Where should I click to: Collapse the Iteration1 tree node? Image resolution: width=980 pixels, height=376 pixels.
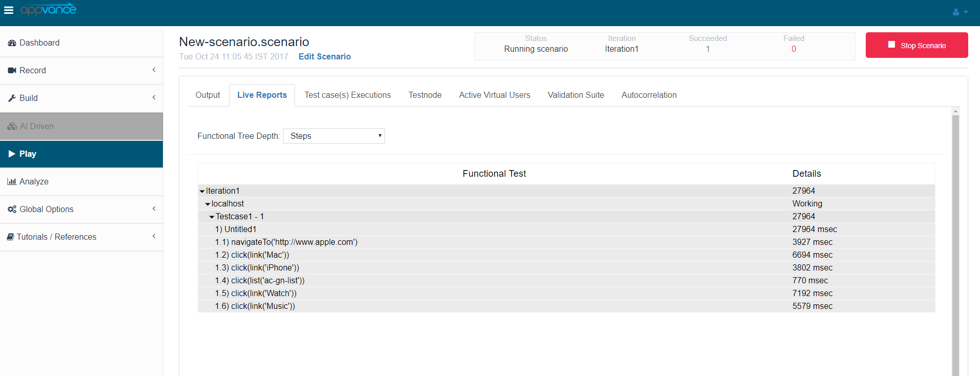click(x=202, y=192)
